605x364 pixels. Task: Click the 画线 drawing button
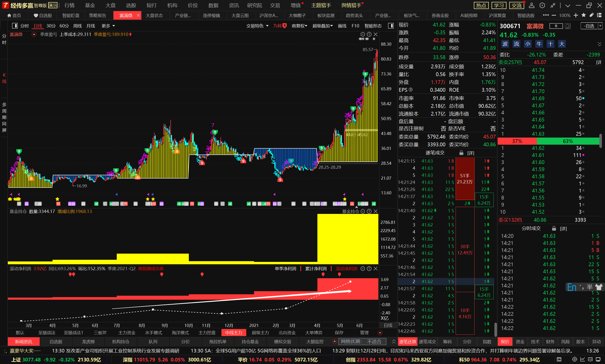point(342,26)
